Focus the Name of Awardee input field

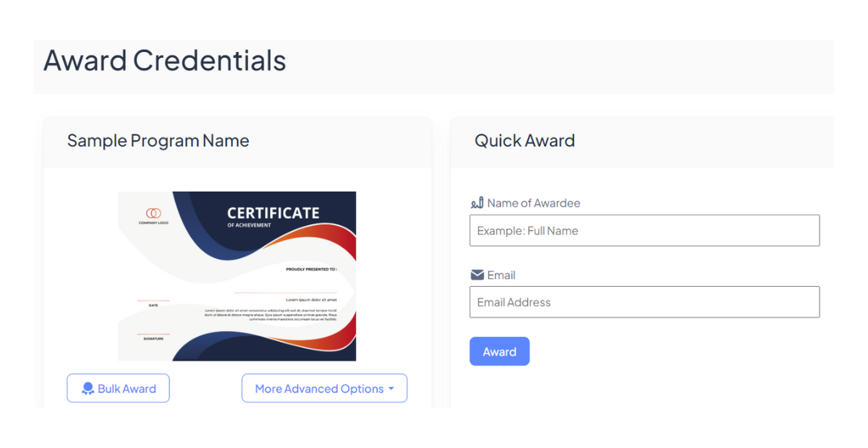644,231
